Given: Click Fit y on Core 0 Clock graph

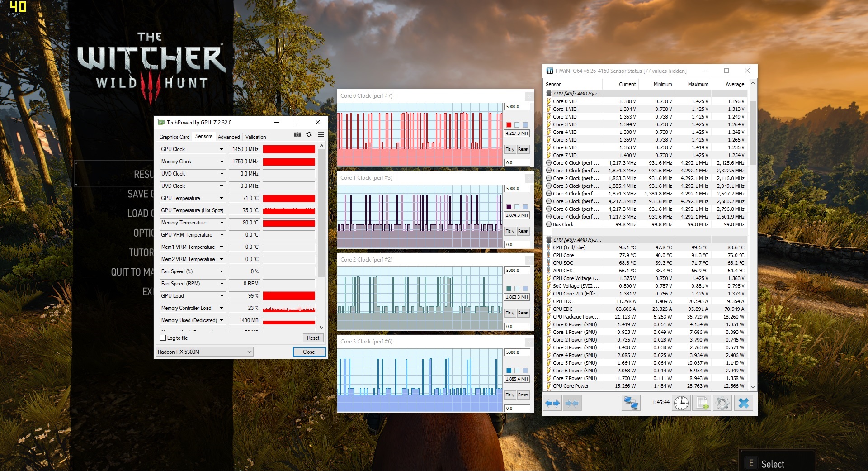Looking at the screenshot, I should (510, 149).
